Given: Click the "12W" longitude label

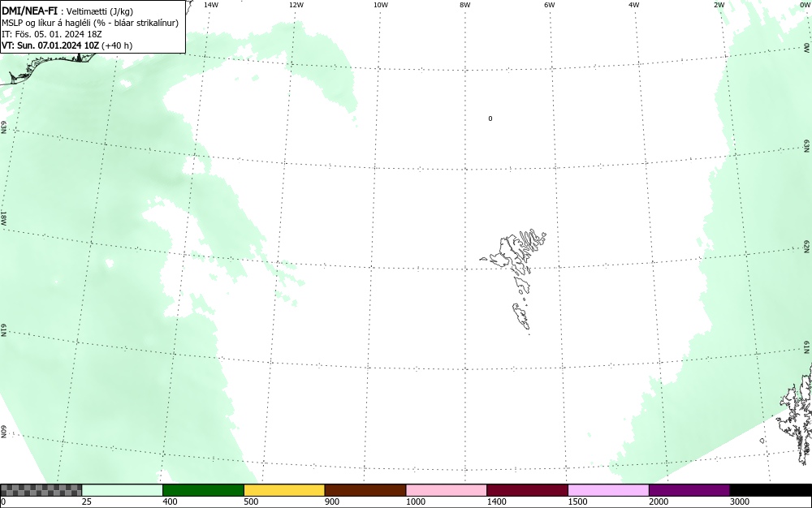Looking at the screenshot, I should tap(296, 5).
